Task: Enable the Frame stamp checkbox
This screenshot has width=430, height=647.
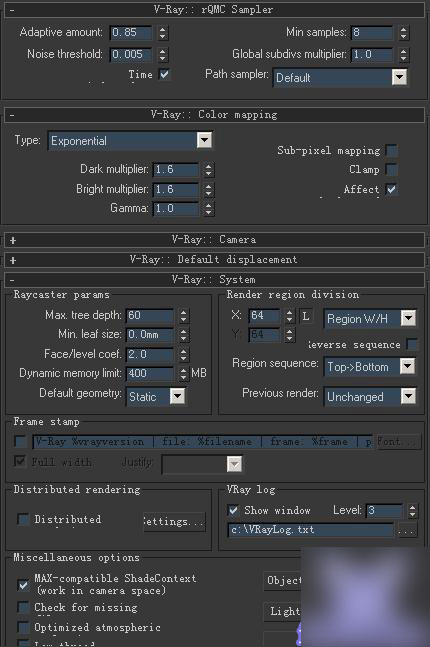Action: click(20, 441)
